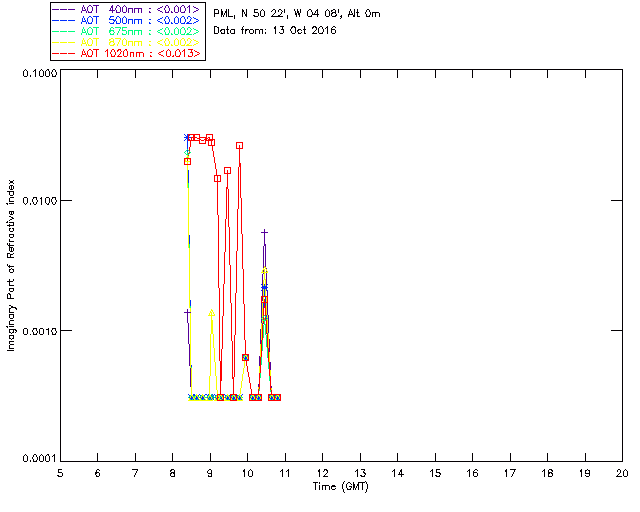Screen dimensions: 640x512
Task: Click the 'Imaginary Part of Refractive index' axis label
Action: (11, 265)
